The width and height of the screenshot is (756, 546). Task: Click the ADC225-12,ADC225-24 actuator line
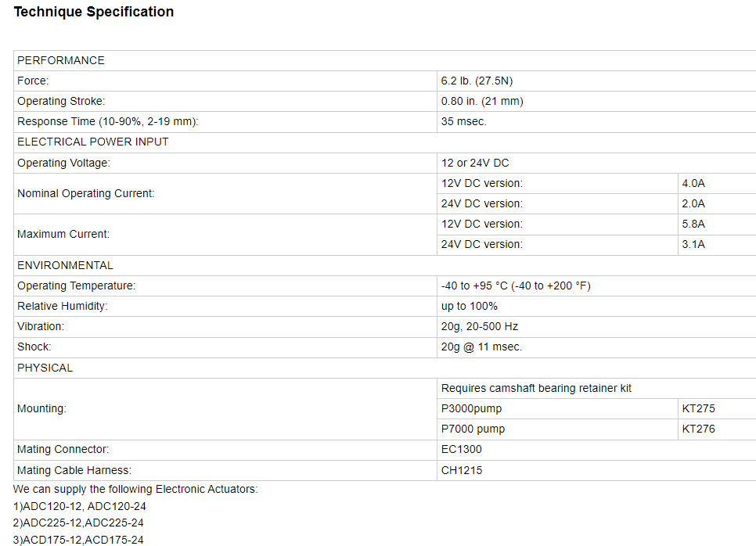[78, 523]
